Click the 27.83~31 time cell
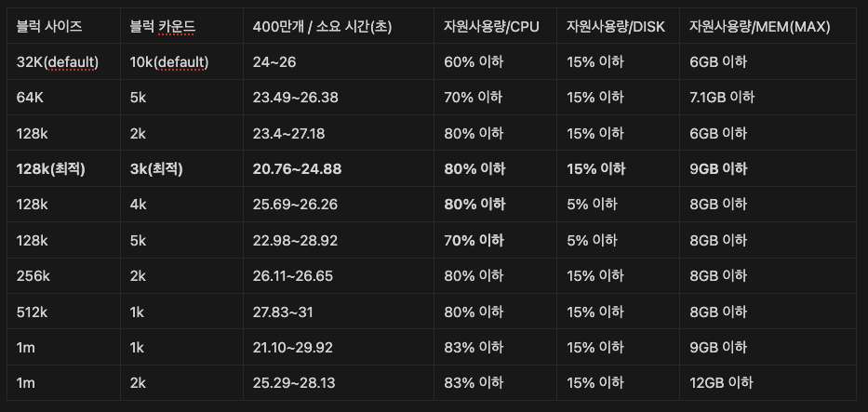Viewport: 868px width, 412px height. [339, 312]
